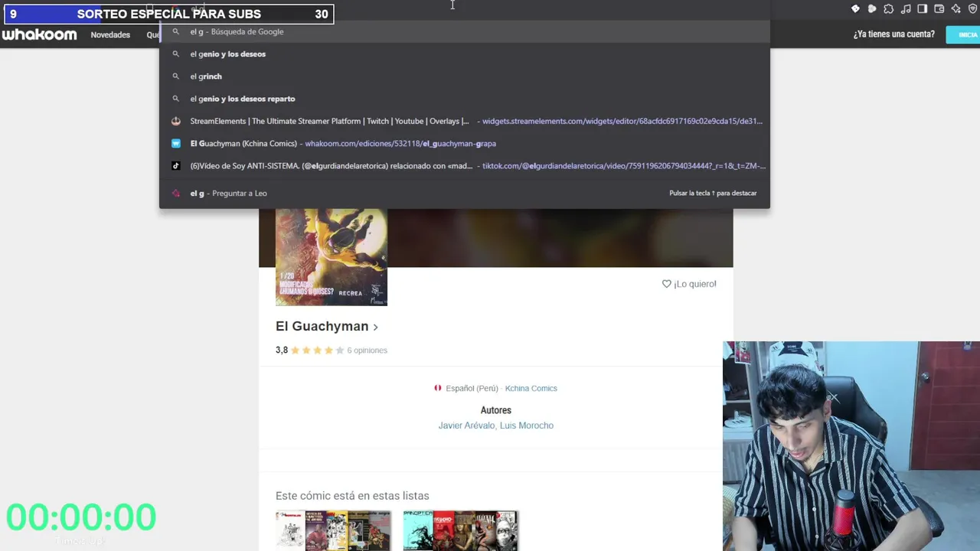This screenshot has height=551, width=980.
Task: Click the '¿Ya tienes una cuenta?' text
Action: (894, 34)
